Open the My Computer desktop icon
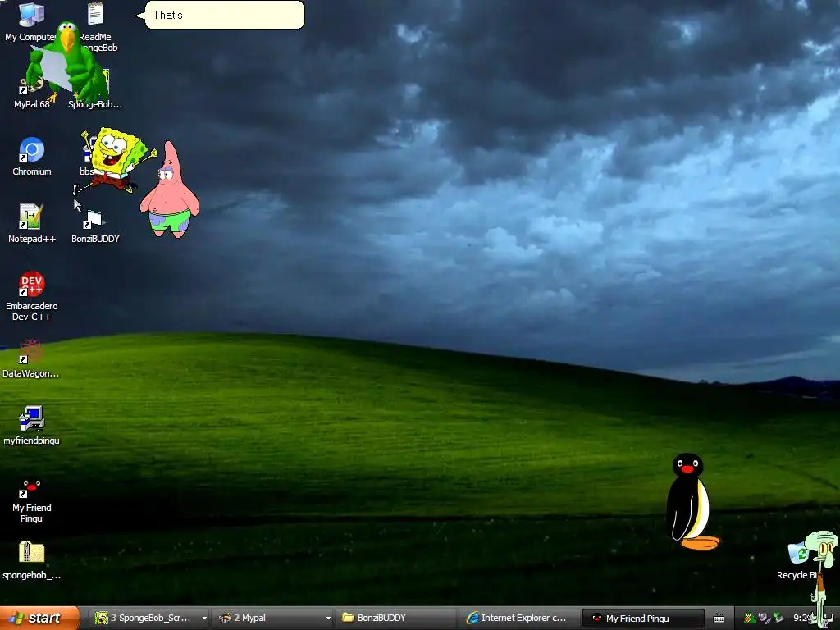 [x=31, y=16]
